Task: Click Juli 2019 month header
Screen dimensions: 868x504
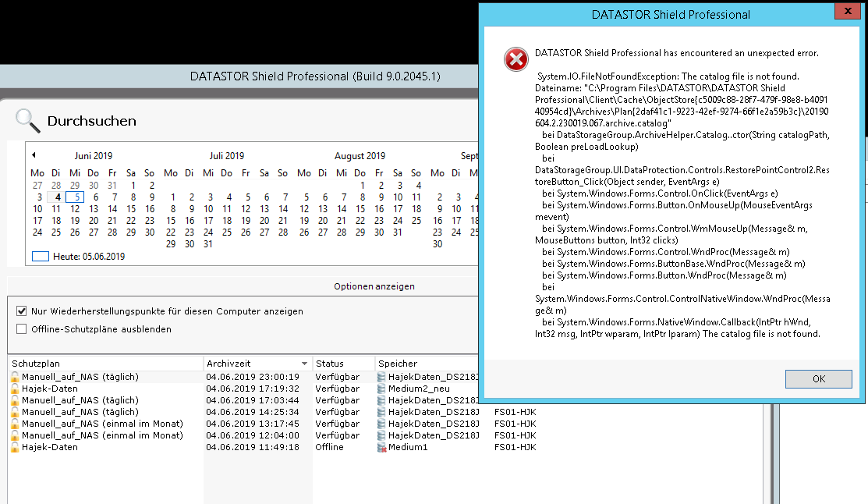Action: [x=226, y=155]
